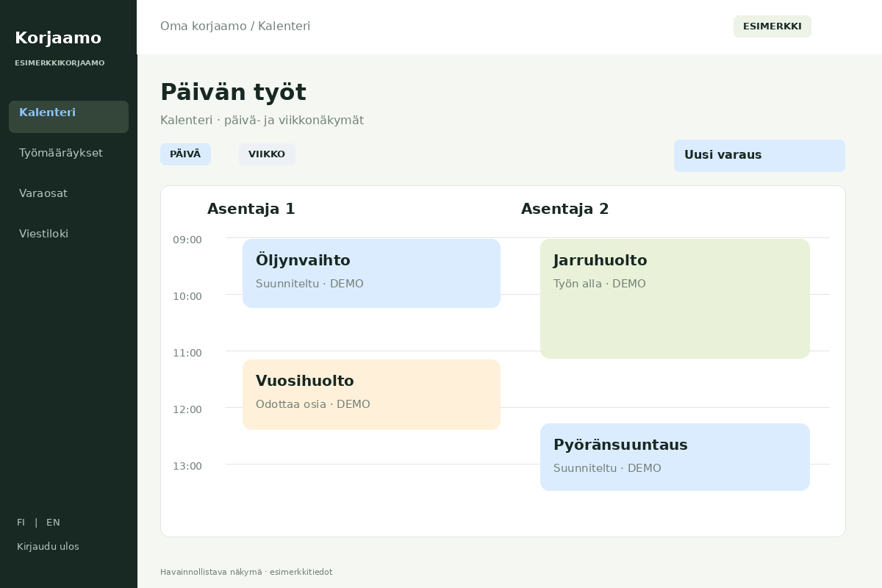Screen dimensions: 882x588
Task: Open the Pyöränsuuntaus appointment card
Action: pyautogui.click(x=675, y=457)
